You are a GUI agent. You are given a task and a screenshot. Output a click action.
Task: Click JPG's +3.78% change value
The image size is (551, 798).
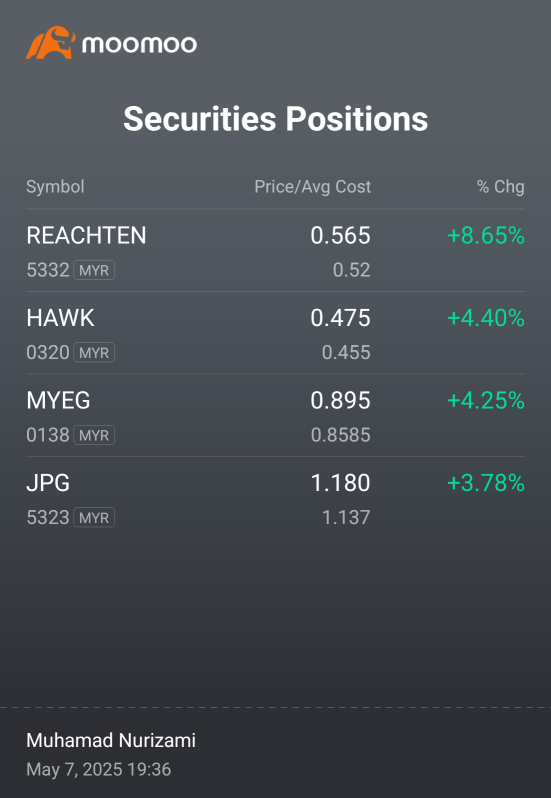click(x=486, y=483)
